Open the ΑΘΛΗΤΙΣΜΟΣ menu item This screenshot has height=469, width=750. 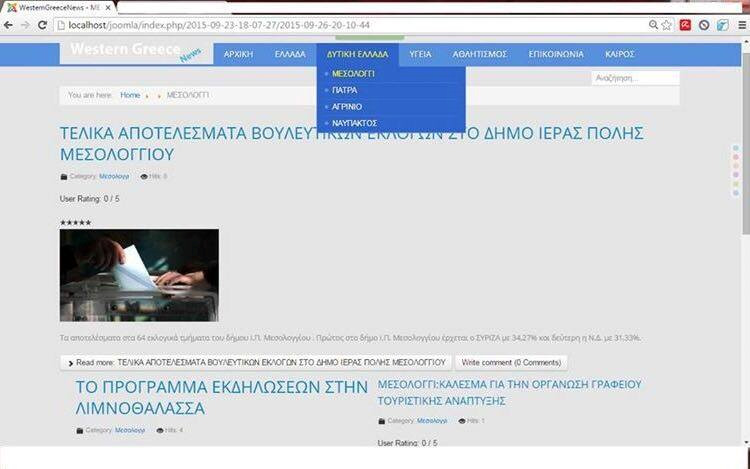[x=480, y=55]
